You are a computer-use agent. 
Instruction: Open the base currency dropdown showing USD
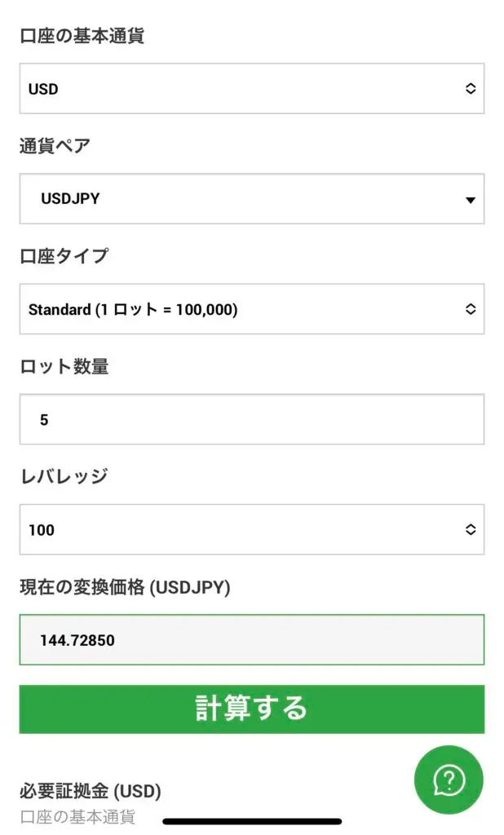245,89
